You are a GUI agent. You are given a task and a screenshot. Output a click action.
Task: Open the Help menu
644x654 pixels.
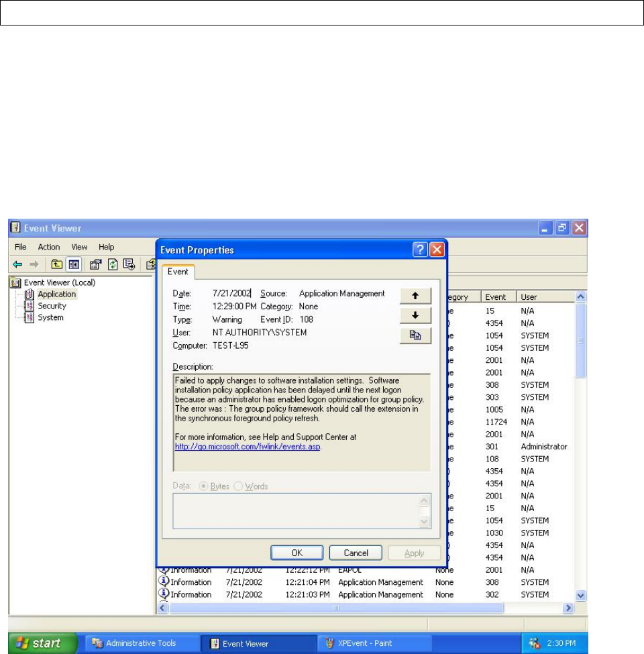tap(107, 247)
